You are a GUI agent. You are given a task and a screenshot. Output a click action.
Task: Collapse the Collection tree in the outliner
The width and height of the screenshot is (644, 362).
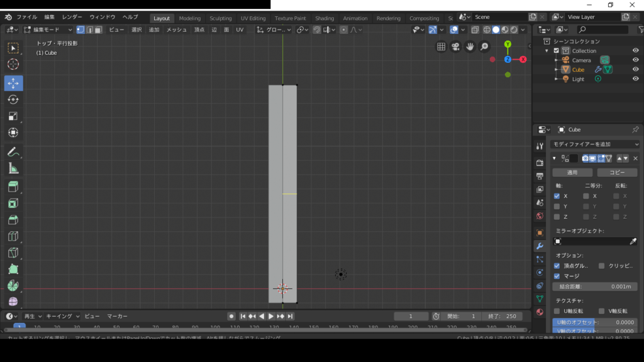click(x=547, y=51)
